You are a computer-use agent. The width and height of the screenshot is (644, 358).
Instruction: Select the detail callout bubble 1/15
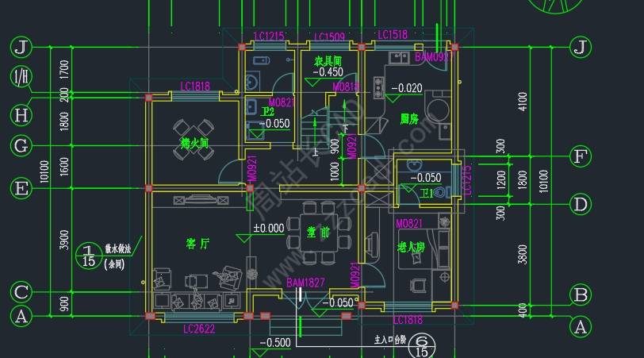click(89, 256)
